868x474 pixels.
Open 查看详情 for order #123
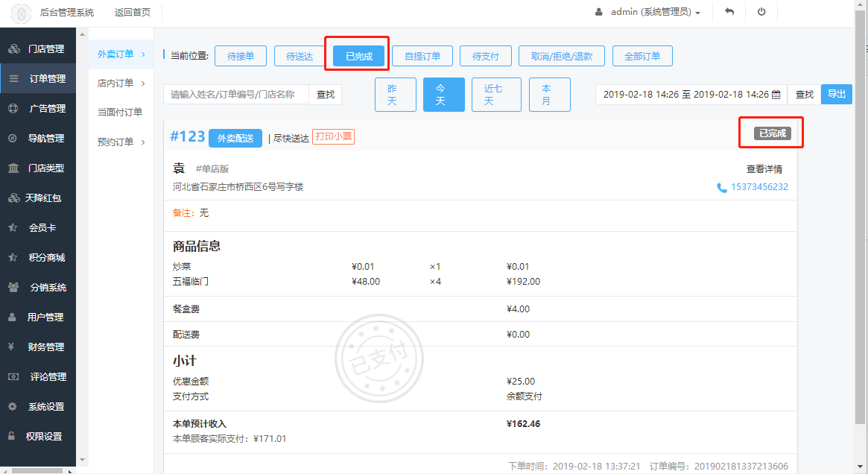pyautogui.click(x=764, y=169)
